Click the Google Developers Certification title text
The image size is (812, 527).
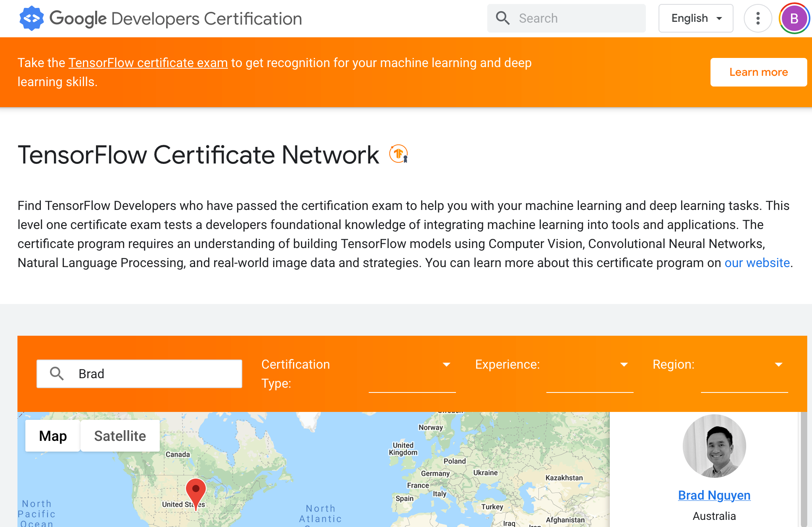[x=176, y=18]
